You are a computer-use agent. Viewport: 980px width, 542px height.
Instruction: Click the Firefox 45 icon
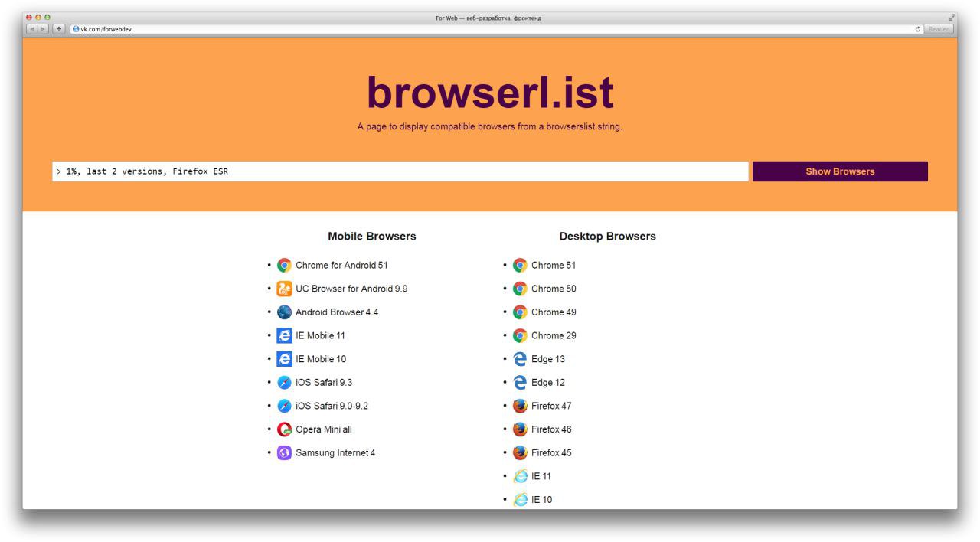(x=520, y=453)
